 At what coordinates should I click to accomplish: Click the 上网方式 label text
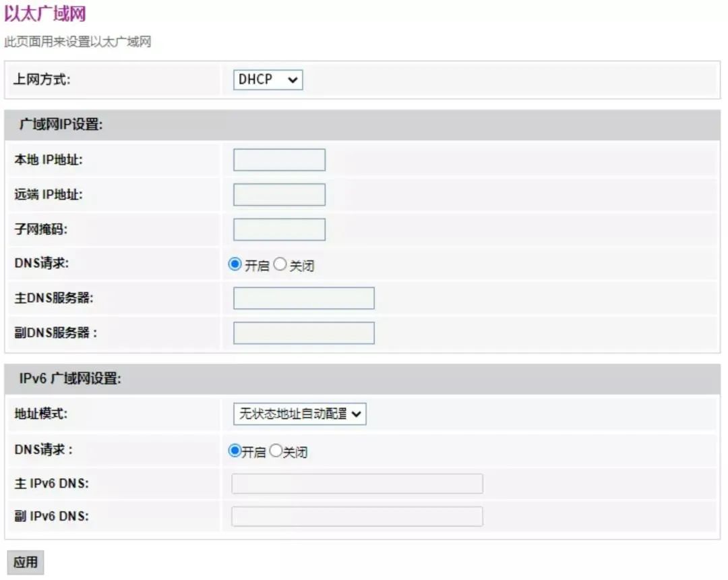[42, 80]
